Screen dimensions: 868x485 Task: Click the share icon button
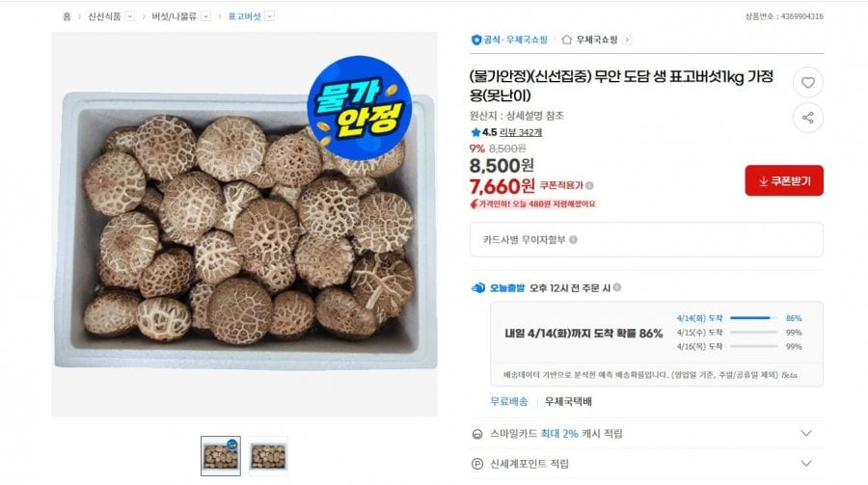click(807, 118)
